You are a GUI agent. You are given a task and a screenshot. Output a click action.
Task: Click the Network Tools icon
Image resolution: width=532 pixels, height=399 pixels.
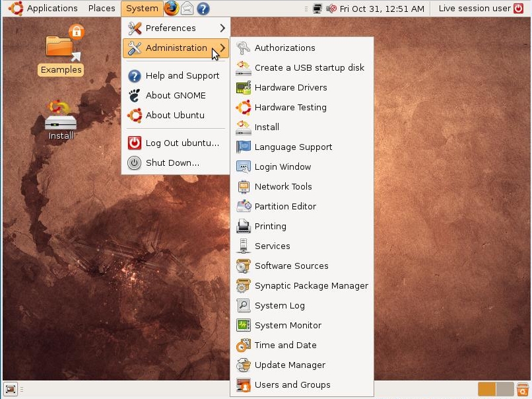point(244,186)
